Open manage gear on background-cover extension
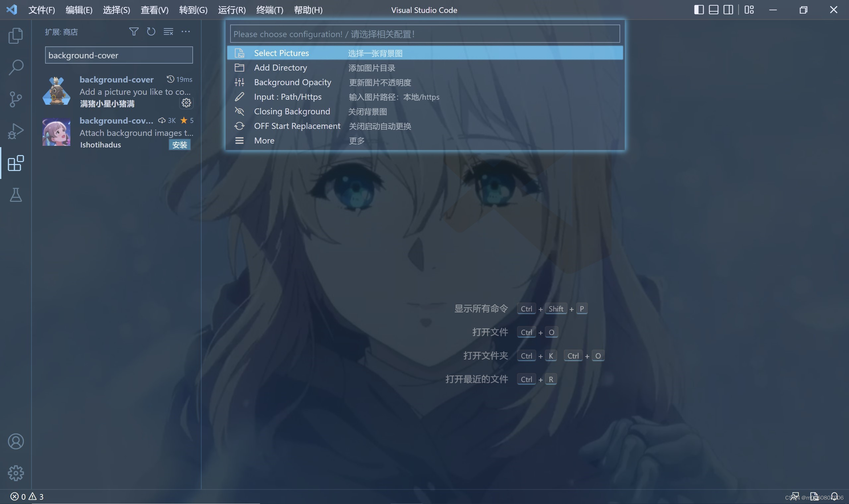849x504 pixels. click(186, 103)
